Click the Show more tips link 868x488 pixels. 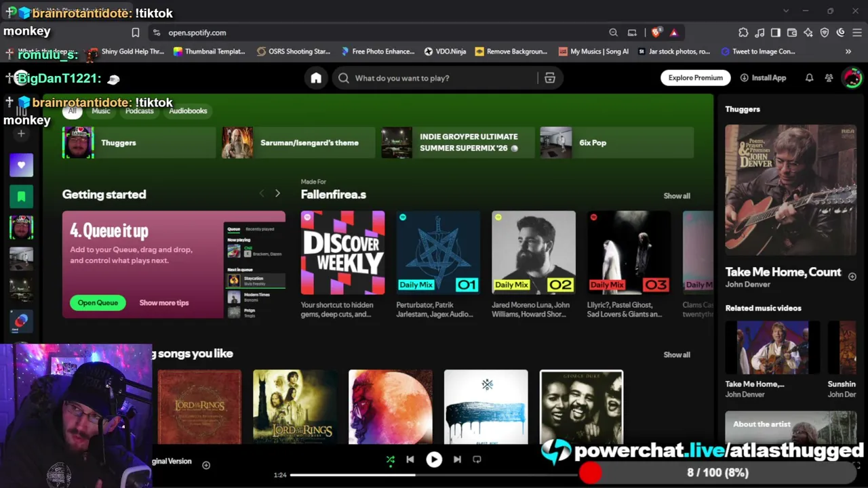164,303
